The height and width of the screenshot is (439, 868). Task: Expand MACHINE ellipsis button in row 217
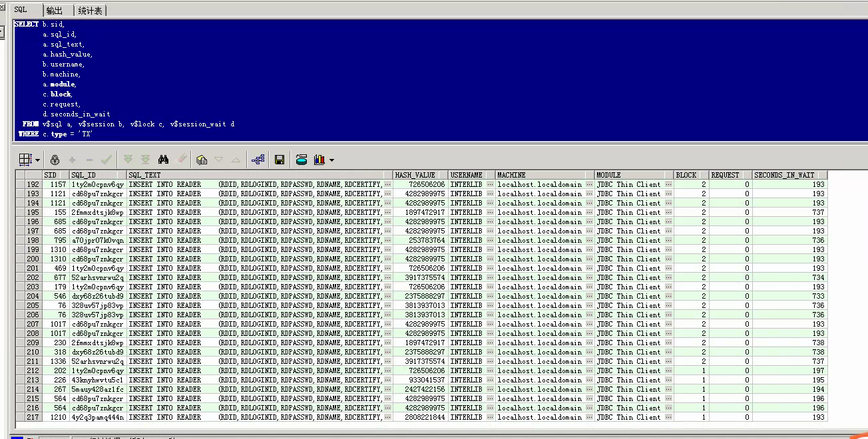point(588,417)
